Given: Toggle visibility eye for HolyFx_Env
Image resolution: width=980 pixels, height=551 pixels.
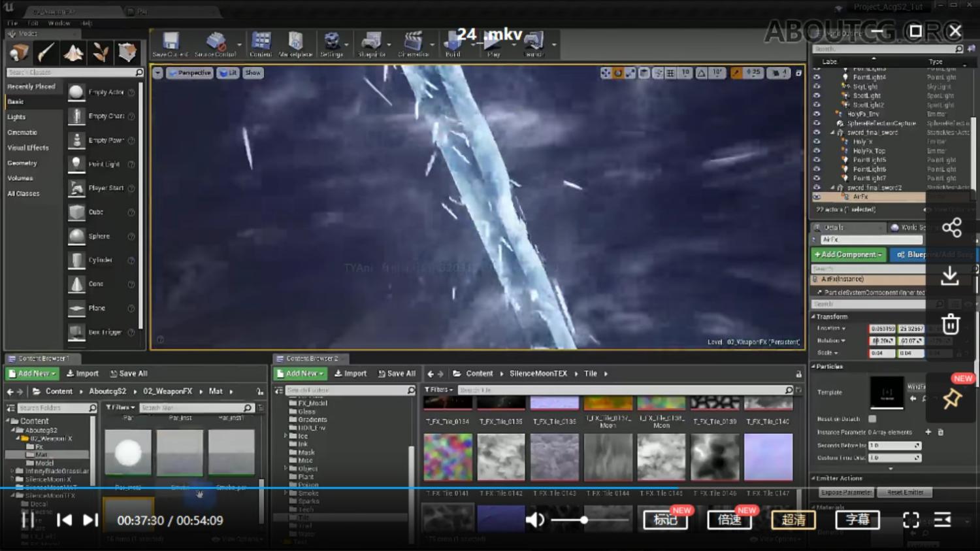Looking at the screenshot, I should [x=817, y=114].
